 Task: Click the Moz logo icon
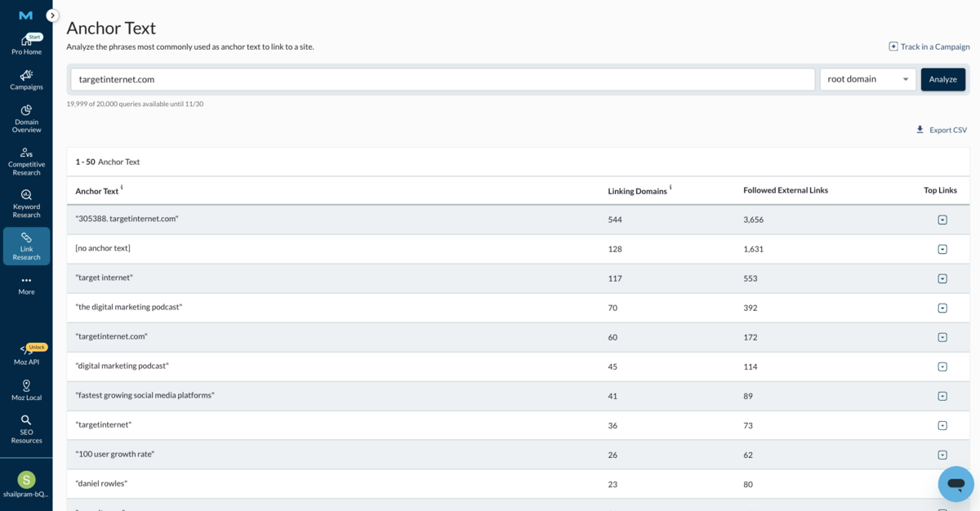26,16
